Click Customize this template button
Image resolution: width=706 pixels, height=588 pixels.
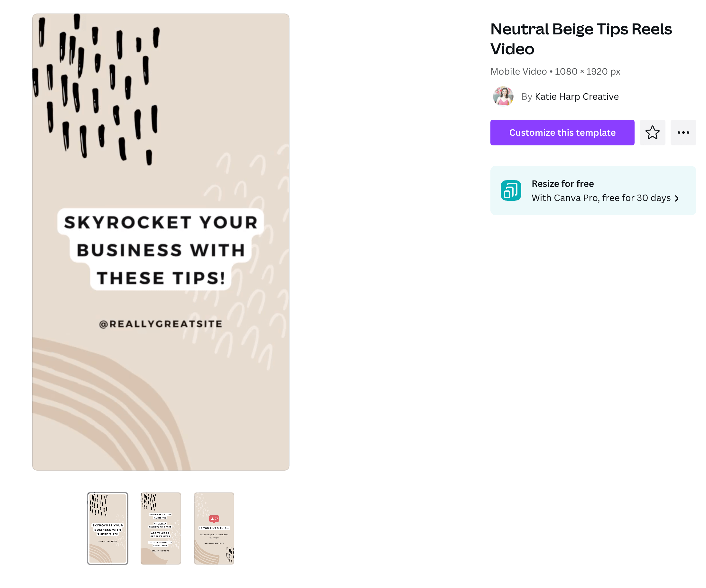tap(562, 133)
